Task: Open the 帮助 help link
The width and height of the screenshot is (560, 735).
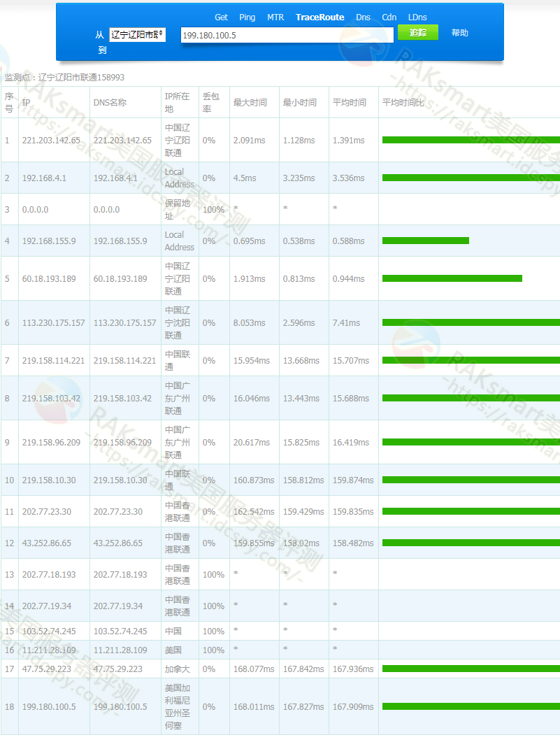Action: click(x=459, y=33)
